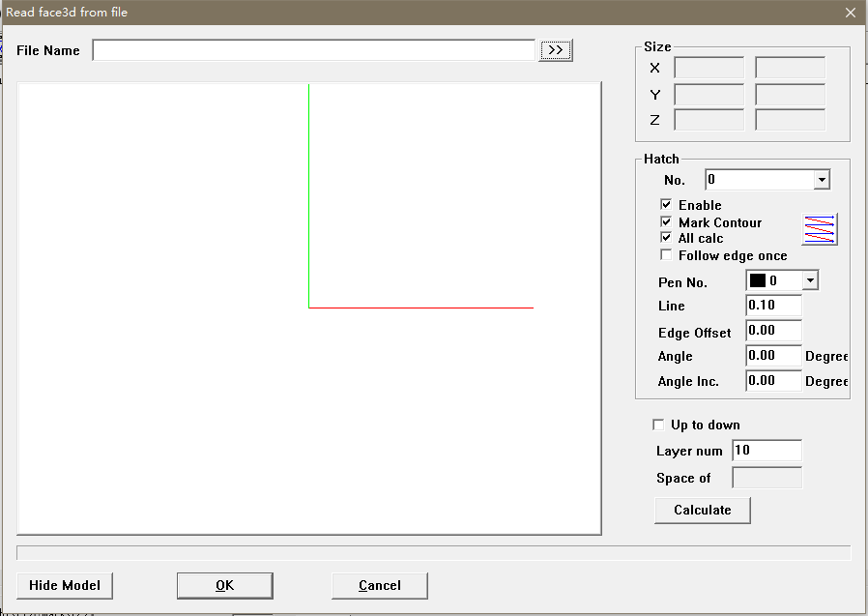The width and height of the screenshot is (868, 616).
Task: Click the Line spacing field 0.10
Action: [774, 306]
